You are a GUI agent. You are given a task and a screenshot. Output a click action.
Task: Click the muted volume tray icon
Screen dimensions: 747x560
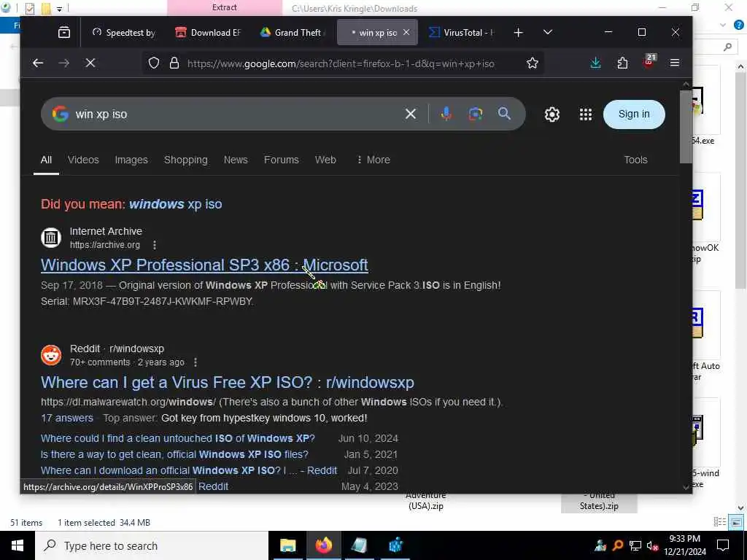(x=652, y=545)
